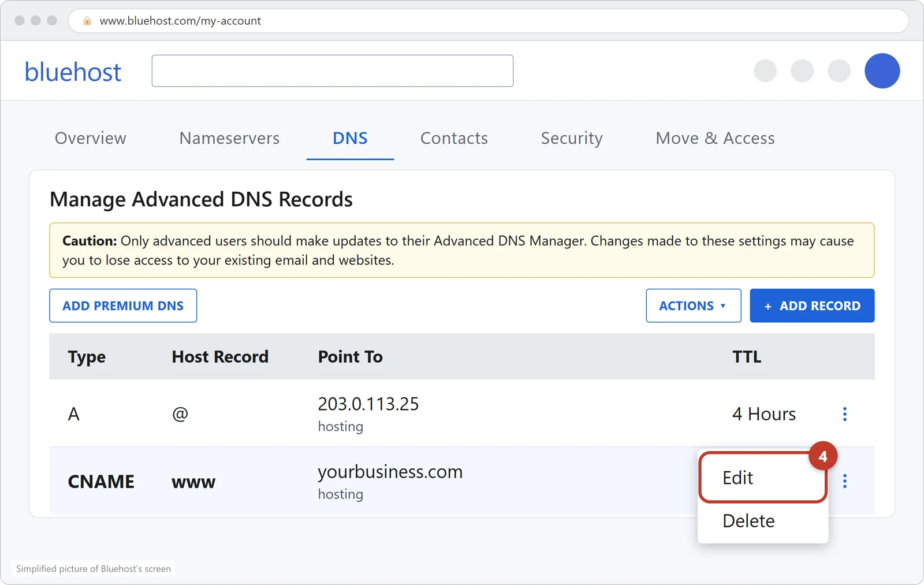Go to the Security tab
Viewport: 924px width, 585px height.
[x=572, y=138]
